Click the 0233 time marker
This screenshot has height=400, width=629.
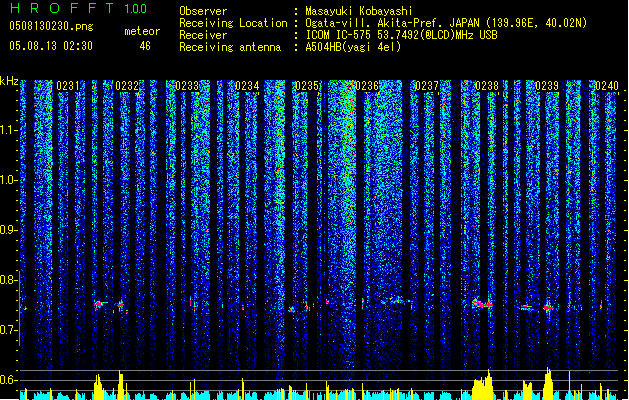click(187, 86)
